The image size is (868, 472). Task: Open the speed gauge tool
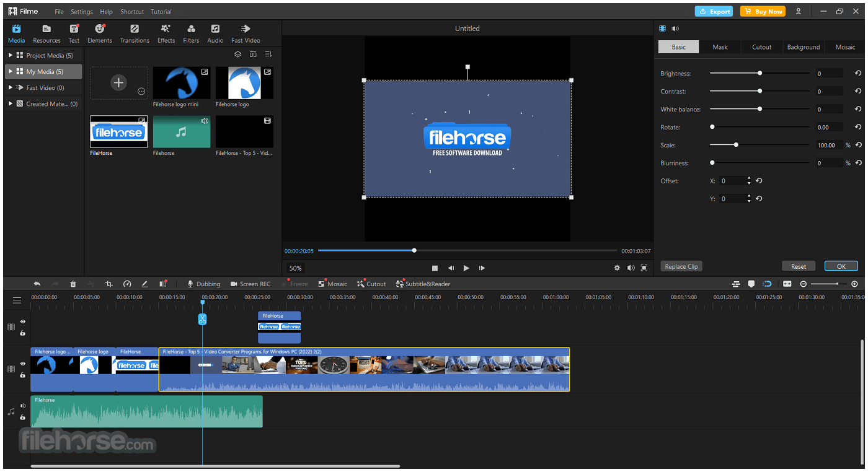127,284
